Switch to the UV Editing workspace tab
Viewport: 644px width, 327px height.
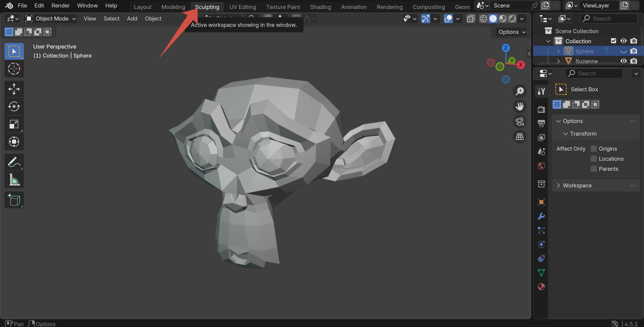pos(243,7)
